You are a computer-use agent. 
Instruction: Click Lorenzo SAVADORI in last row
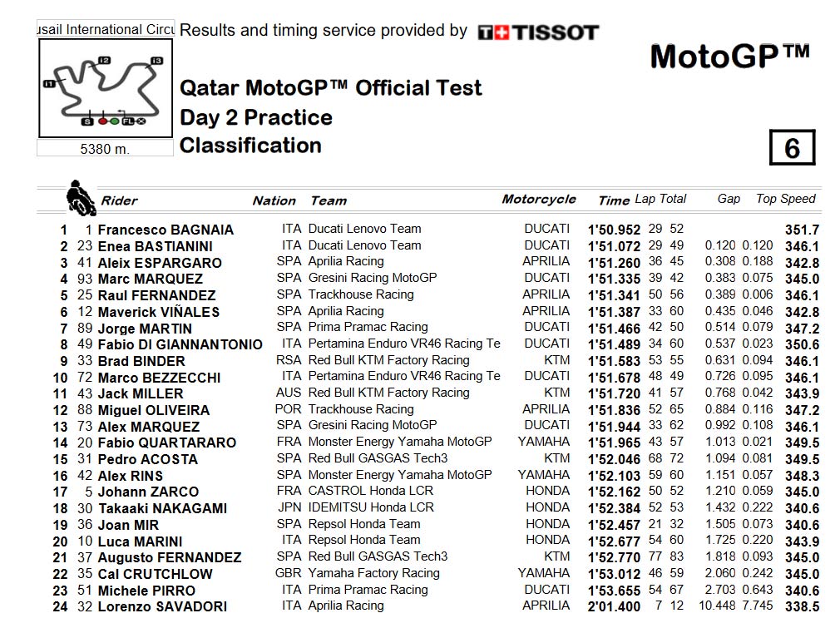click(162, 607)
